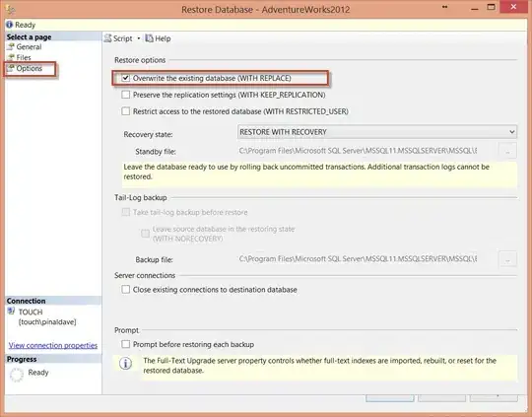Browse for Backup file with ellipsis button
532x417 pixels.
click(507, 259)
